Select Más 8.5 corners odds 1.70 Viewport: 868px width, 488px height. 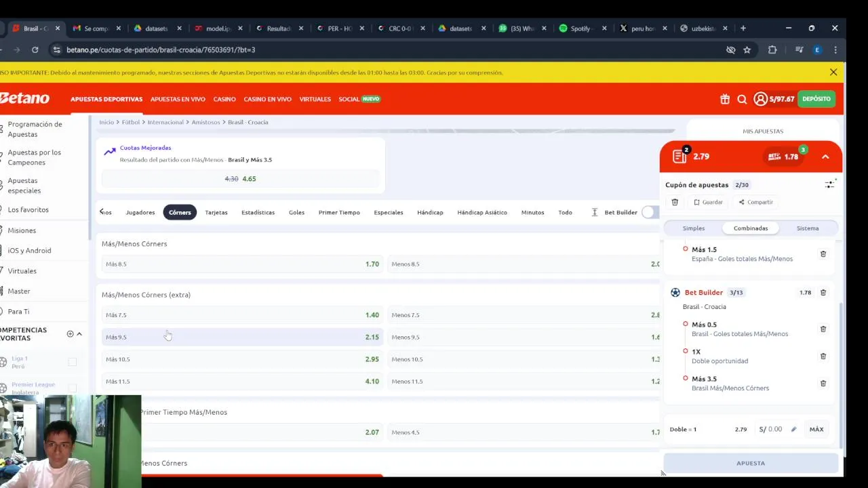[x=242, y=264]
